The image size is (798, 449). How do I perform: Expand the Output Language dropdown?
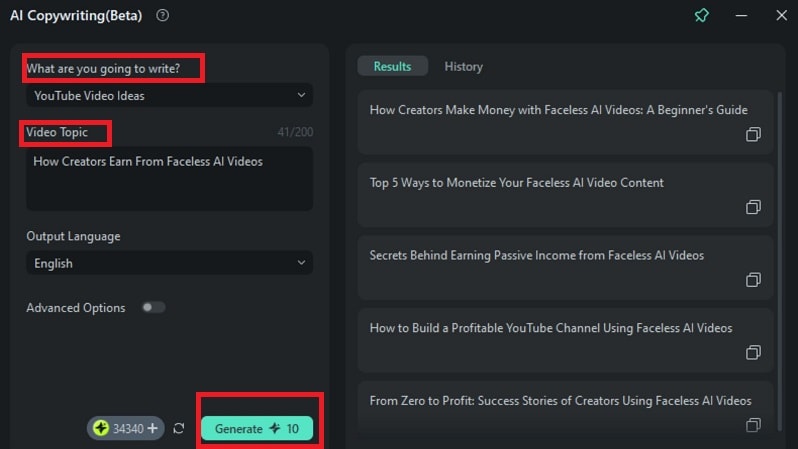(169, 263)
